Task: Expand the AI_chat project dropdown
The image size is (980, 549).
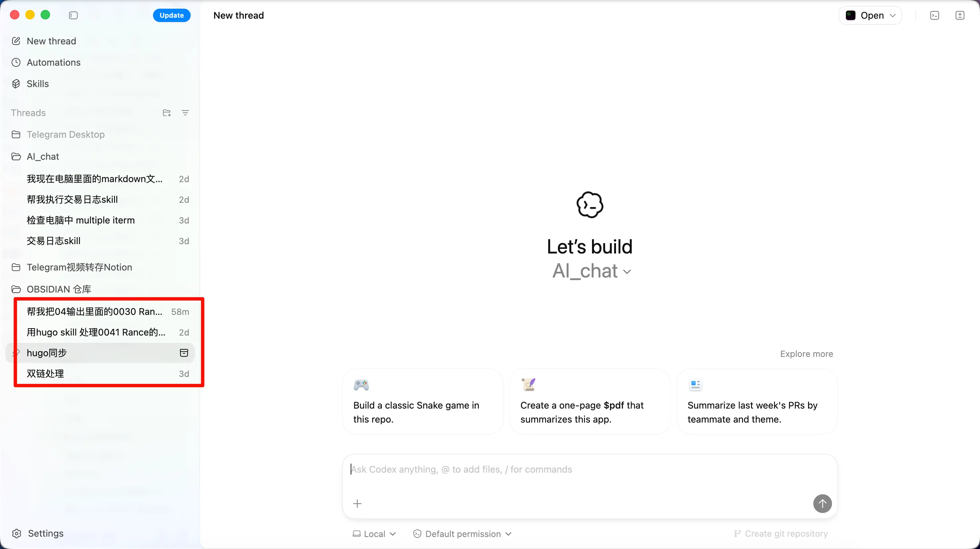Action: tap(592, 271)
